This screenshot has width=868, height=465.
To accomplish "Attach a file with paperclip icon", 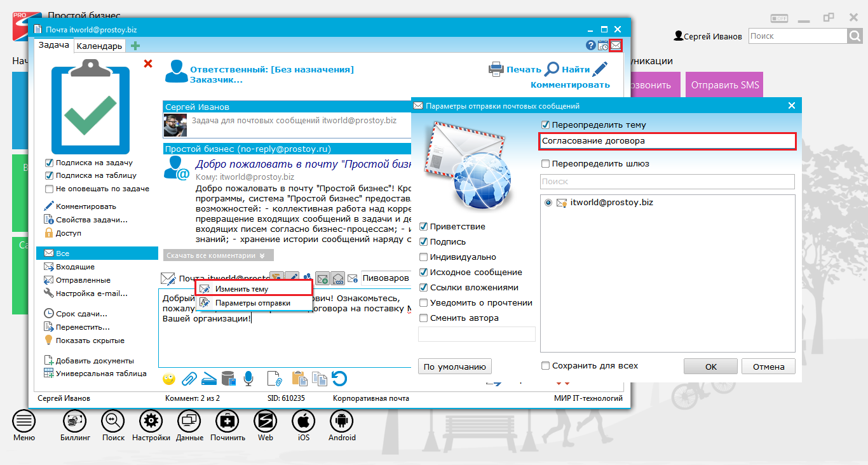I will 189,379.
